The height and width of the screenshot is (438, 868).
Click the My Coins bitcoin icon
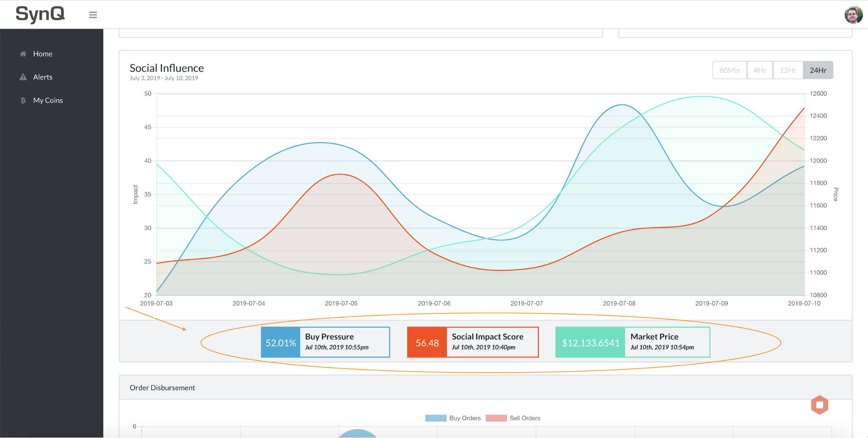pyautogui.click(x=23, y=100)
